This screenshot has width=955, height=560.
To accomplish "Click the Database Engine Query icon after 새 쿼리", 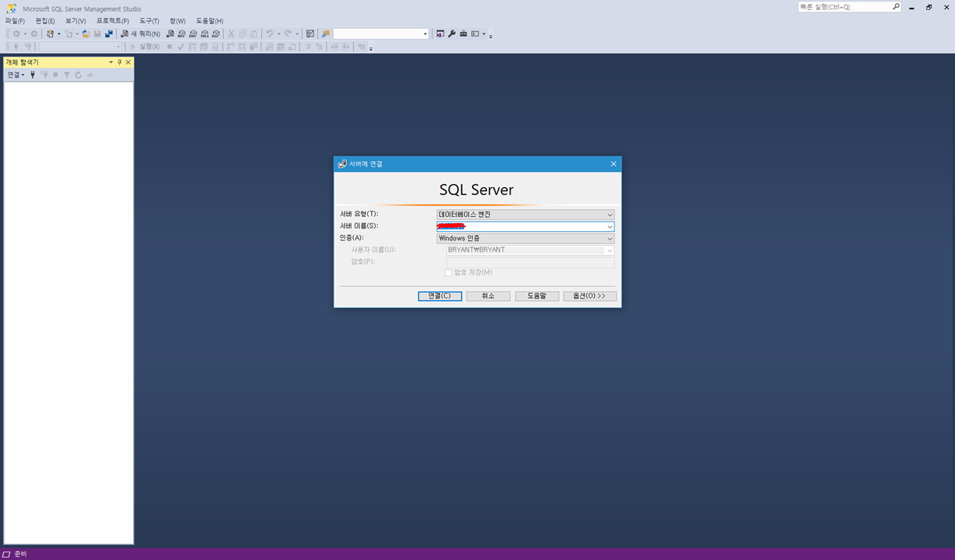I will tap(170, 34).
